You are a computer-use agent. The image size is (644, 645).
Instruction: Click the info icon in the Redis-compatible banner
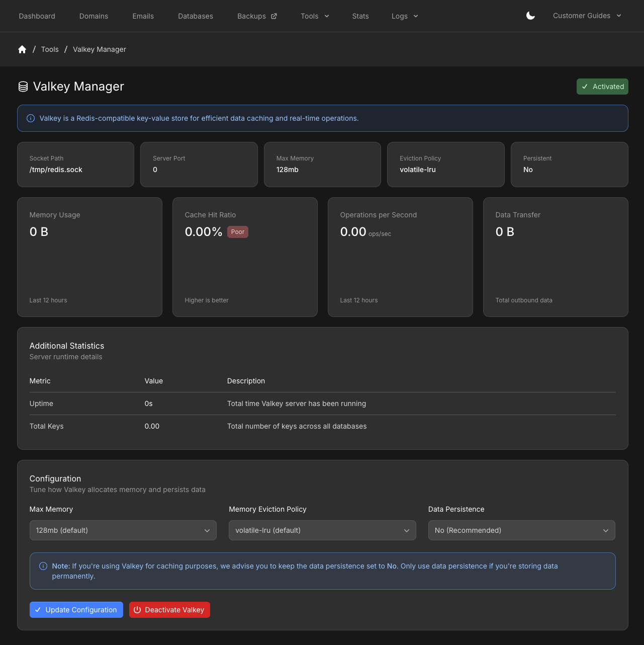point(31,118)
